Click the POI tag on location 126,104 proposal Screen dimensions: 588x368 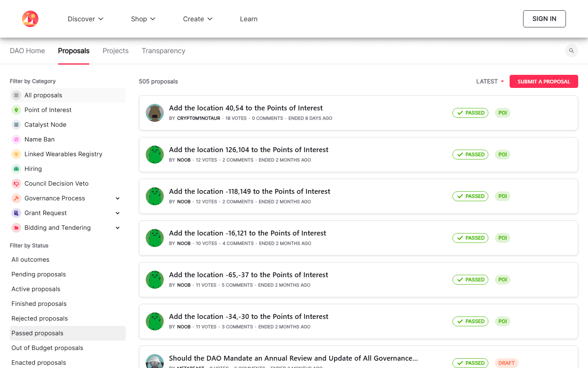point(503,155)
